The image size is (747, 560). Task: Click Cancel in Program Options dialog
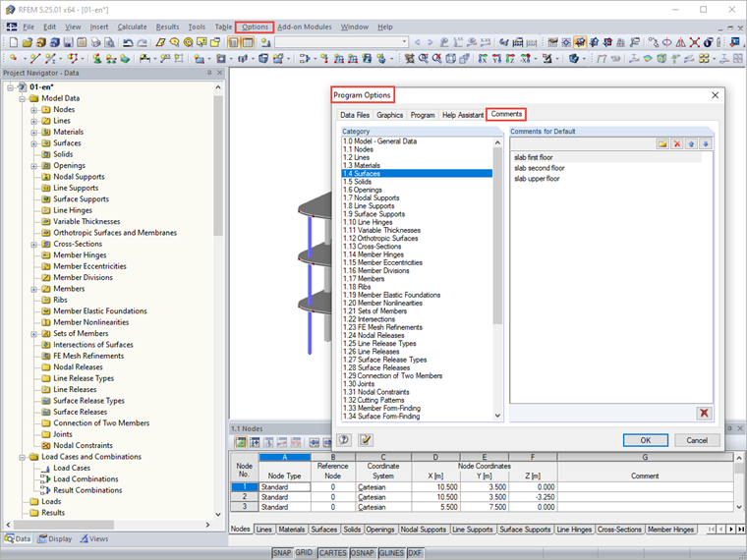pyautogui.click(x=697, y=440)
